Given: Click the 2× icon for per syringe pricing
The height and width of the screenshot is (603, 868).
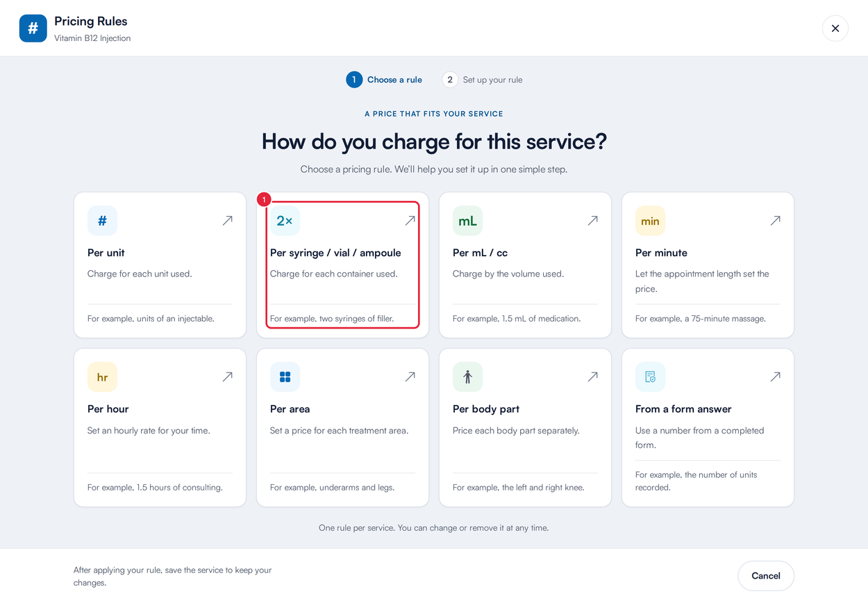Looking at the screenshot, I should [285, 221].
